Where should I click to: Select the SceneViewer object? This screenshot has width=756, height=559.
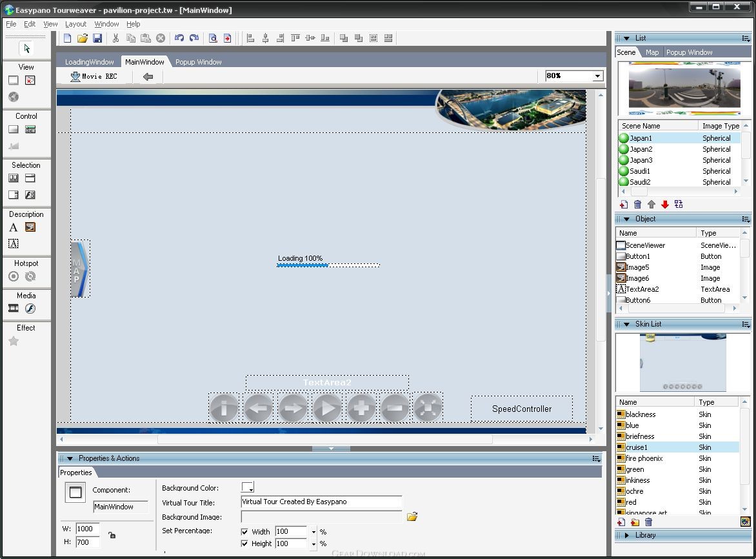click(677, 245)
